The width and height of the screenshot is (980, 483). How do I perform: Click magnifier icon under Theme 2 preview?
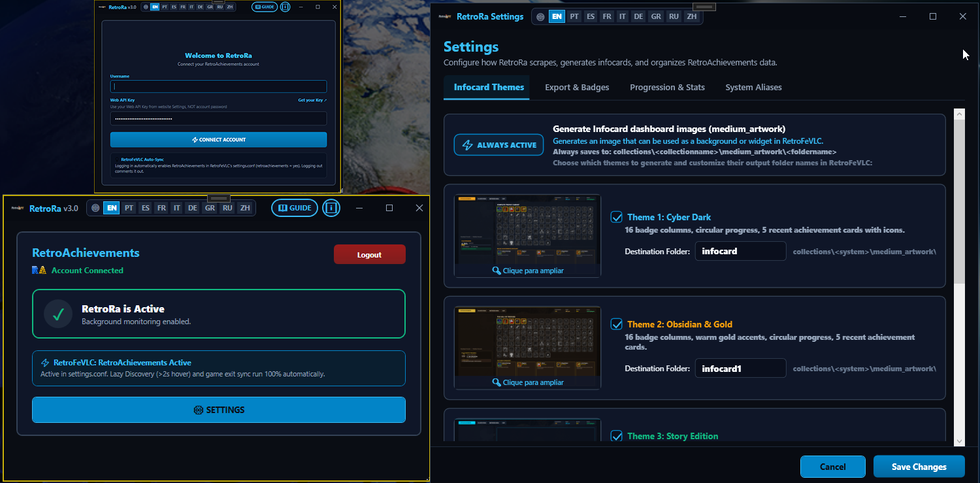497,382
